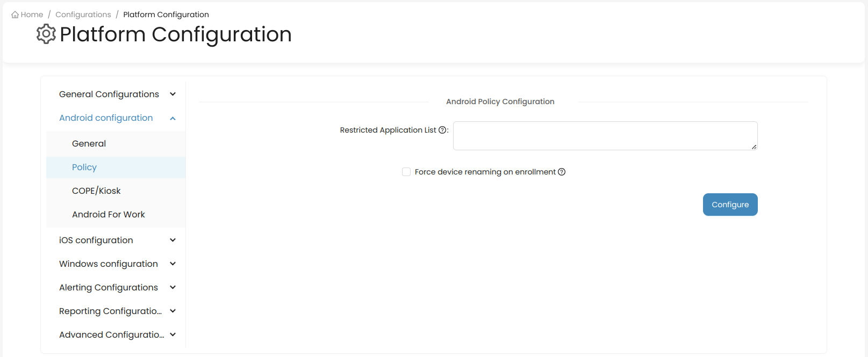Expand Alerting Configurations chevron

click(173, 287)
